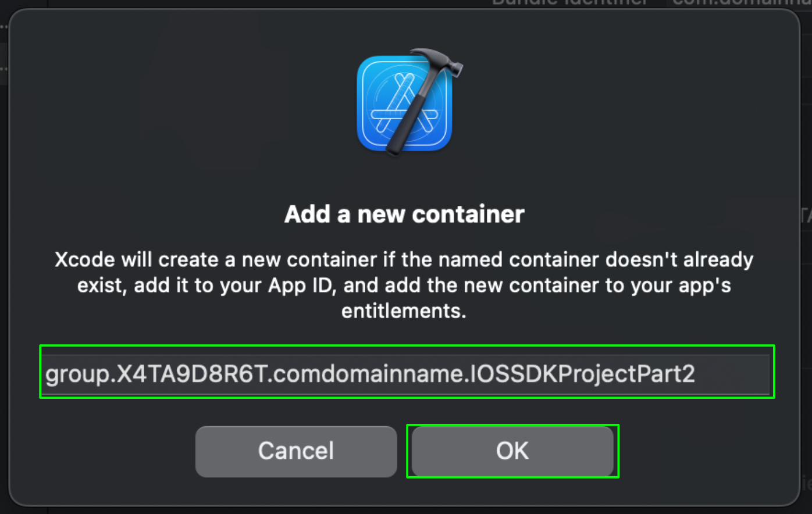This screenshot has height=514, width=812.
Task: Click partially hidden Bundle Identifier label behind dialog
Action: (570, 3)
